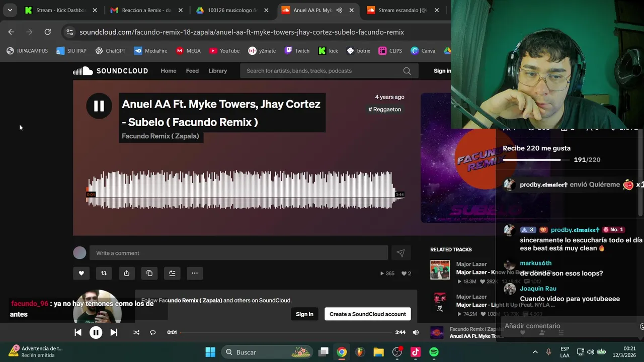Open the MediaFire bookmark
The width and height of the screenshot is (644, 362).
[151, 51]
